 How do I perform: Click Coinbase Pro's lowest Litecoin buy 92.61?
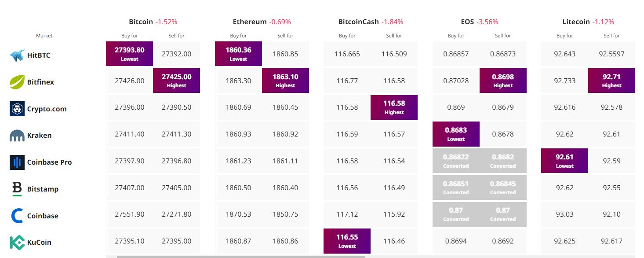pyautogui.click(x=564, y=161)
